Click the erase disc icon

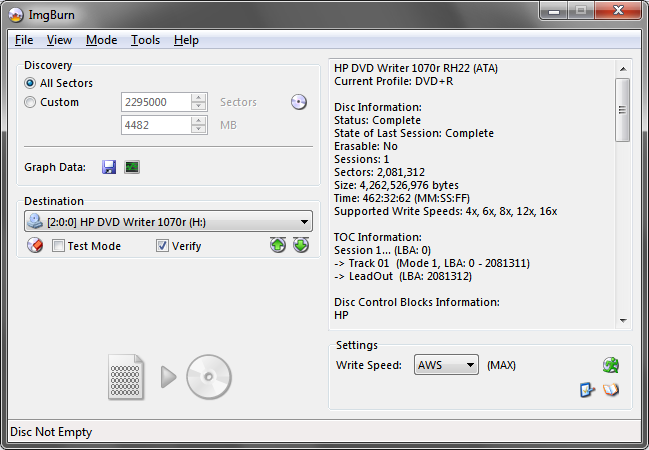[x=35, y=245]
